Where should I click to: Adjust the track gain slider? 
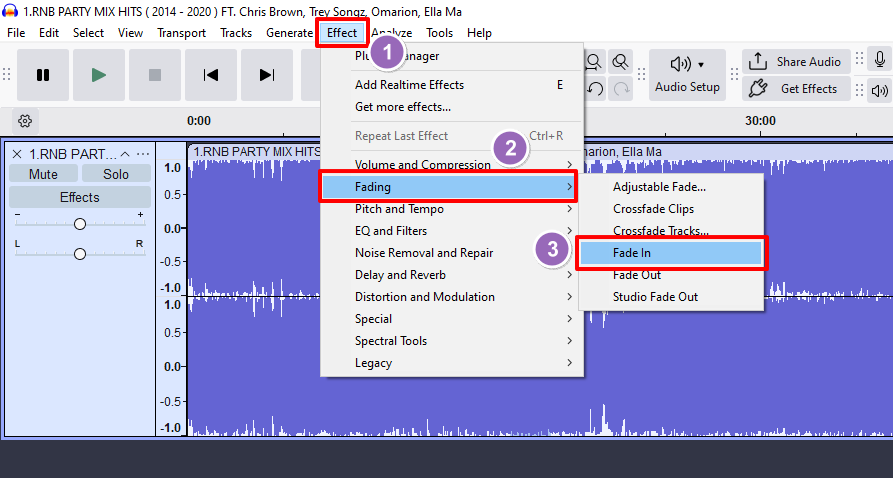click(80, 224)
